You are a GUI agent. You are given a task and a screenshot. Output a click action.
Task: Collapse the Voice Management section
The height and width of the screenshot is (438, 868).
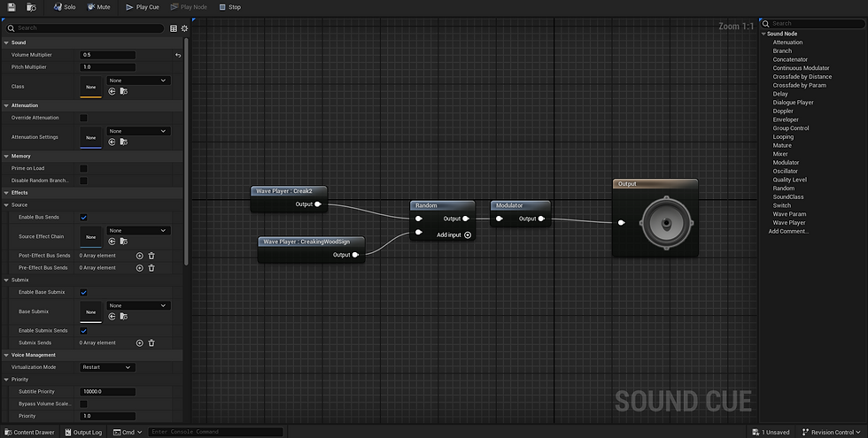click(6, 355)
